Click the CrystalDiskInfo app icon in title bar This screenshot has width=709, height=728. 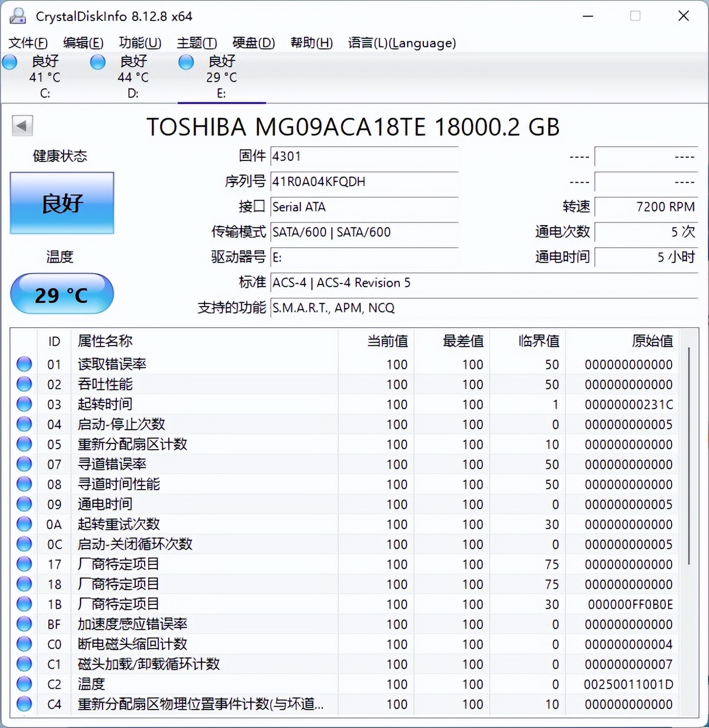[18, 16]
